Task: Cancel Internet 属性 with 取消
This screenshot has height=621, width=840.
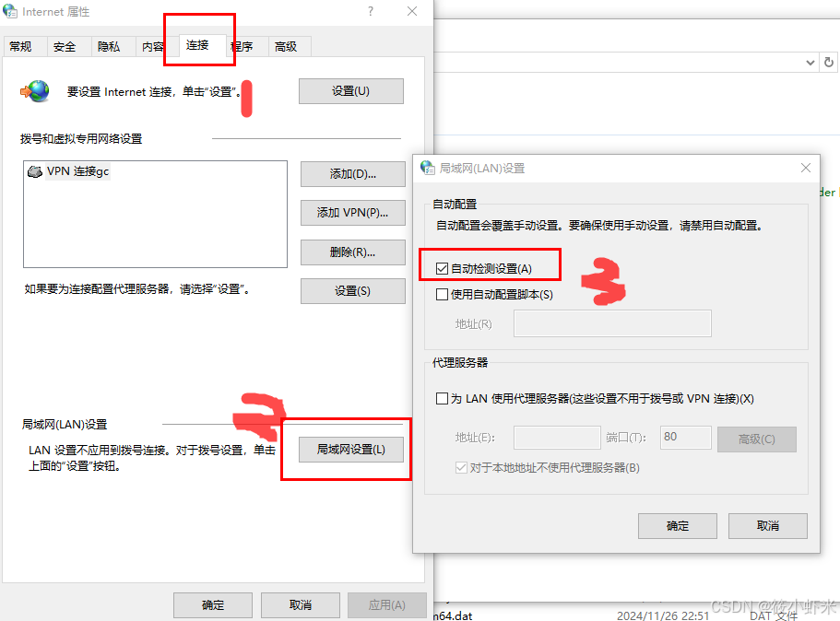Action: [x=301, y=605]
